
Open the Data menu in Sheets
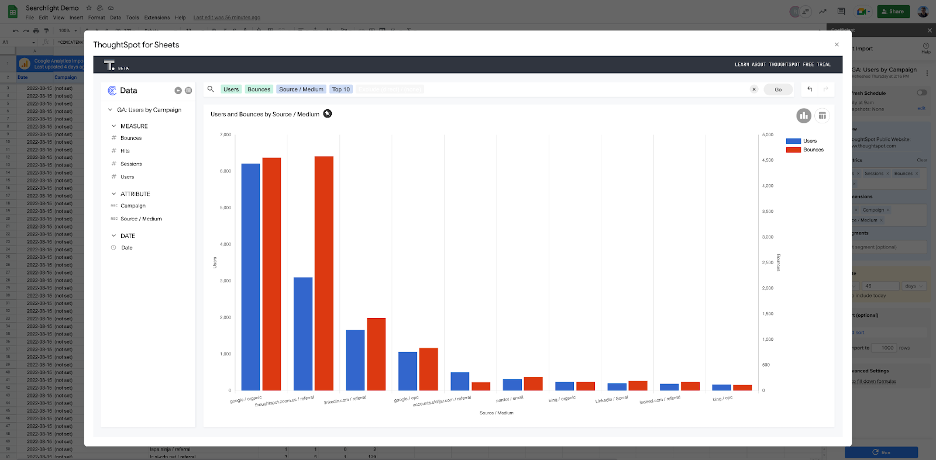115,18
